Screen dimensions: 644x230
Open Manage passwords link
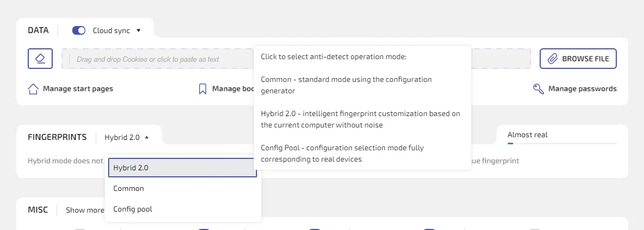point(583,89)
